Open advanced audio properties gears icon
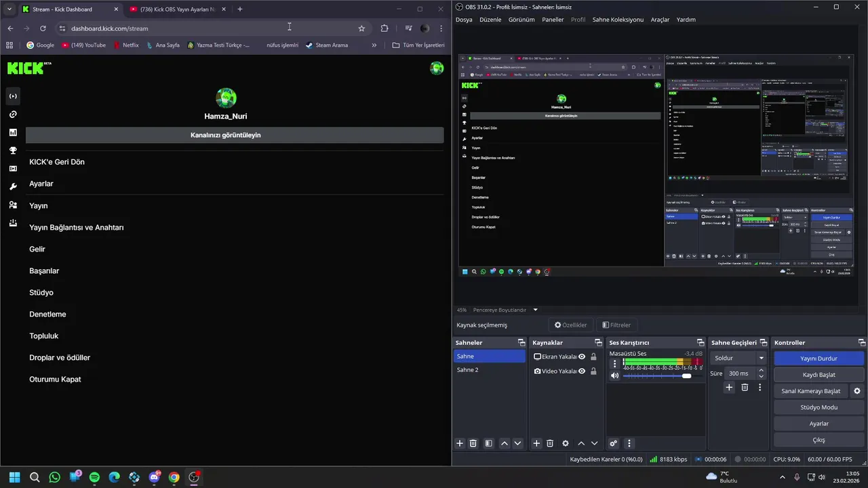The height and width of the screenshot is (488, 868). pyautogui.click(x=614, y=443)
